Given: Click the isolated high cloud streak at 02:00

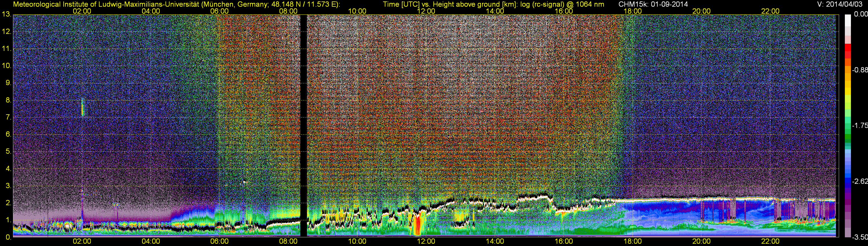Looking at the screenshot, I should [x=82, y=107].
